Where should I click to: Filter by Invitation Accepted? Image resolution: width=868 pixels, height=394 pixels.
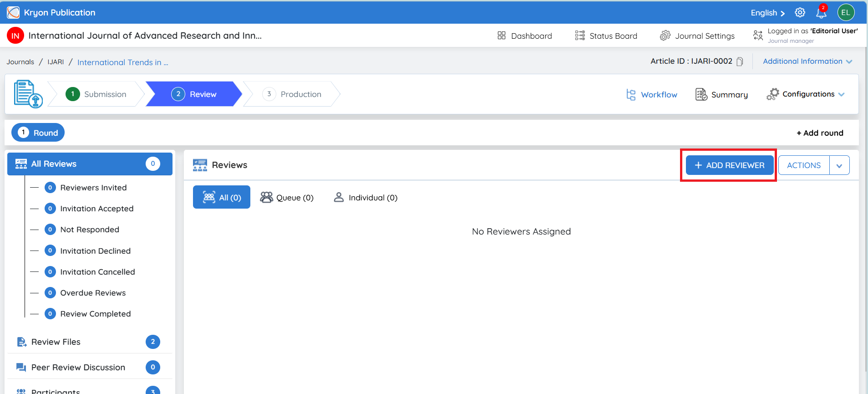point(89,209)
